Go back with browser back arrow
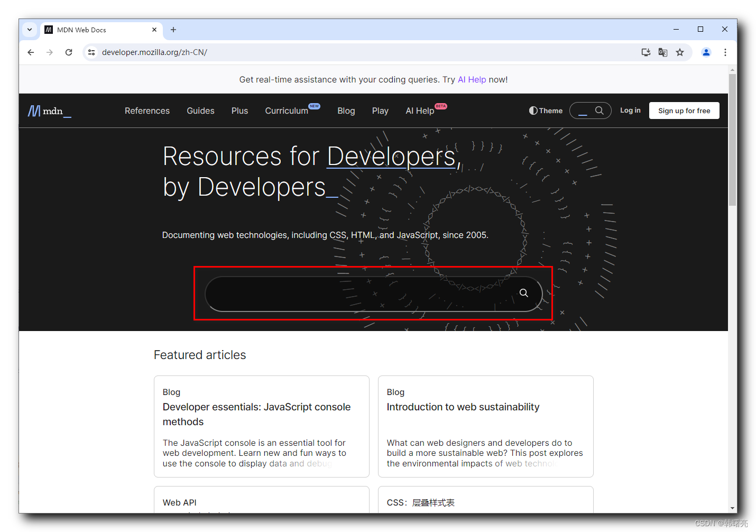 (x=31, y=52)
